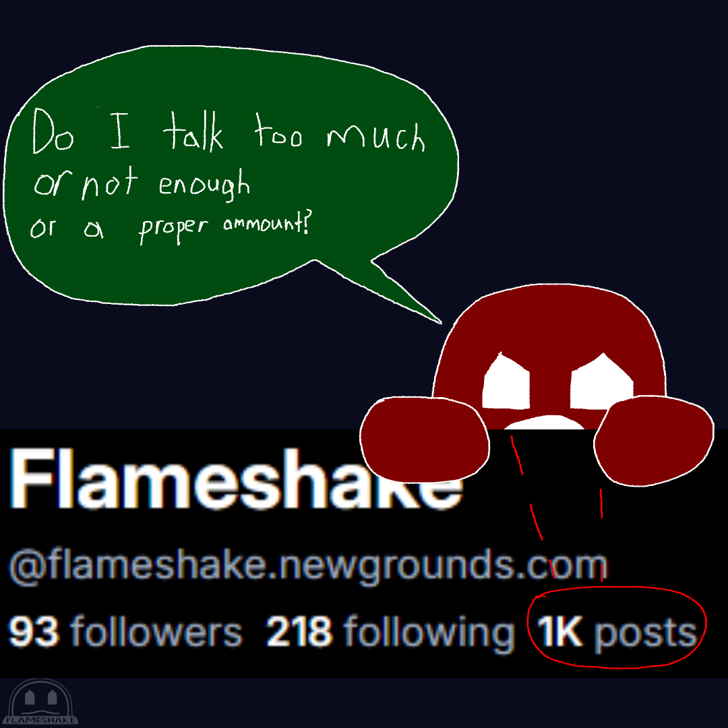Click the 1K count inside red circle
The height and width of the screenshot is (728, 728).
click(x=559, y=632)
